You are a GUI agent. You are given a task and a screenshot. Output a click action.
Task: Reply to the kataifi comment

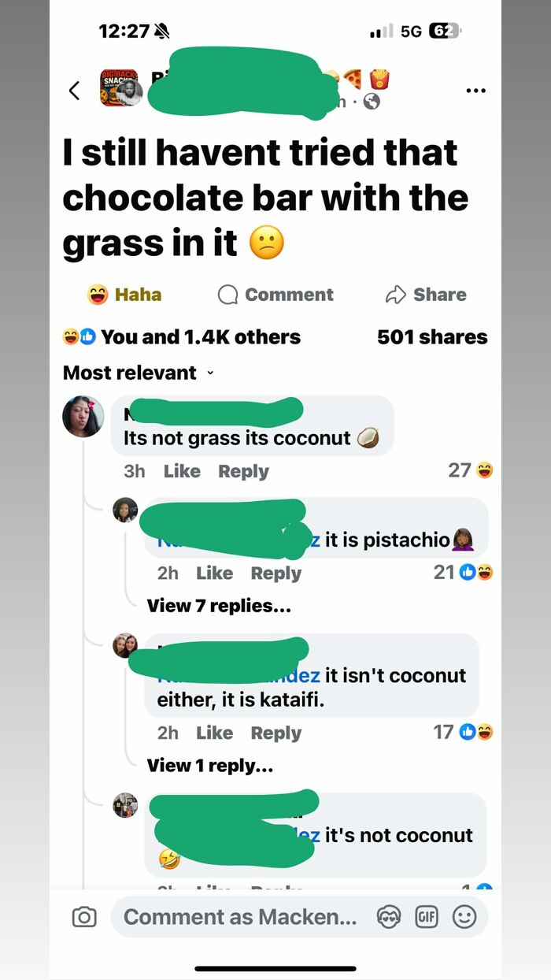(x=275, y=733)
